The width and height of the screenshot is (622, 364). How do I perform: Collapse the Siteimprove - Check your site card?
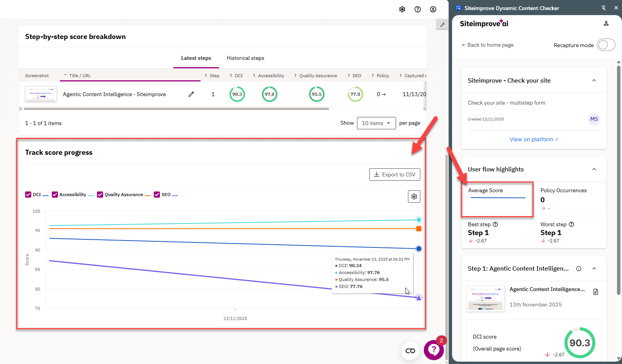594,80
